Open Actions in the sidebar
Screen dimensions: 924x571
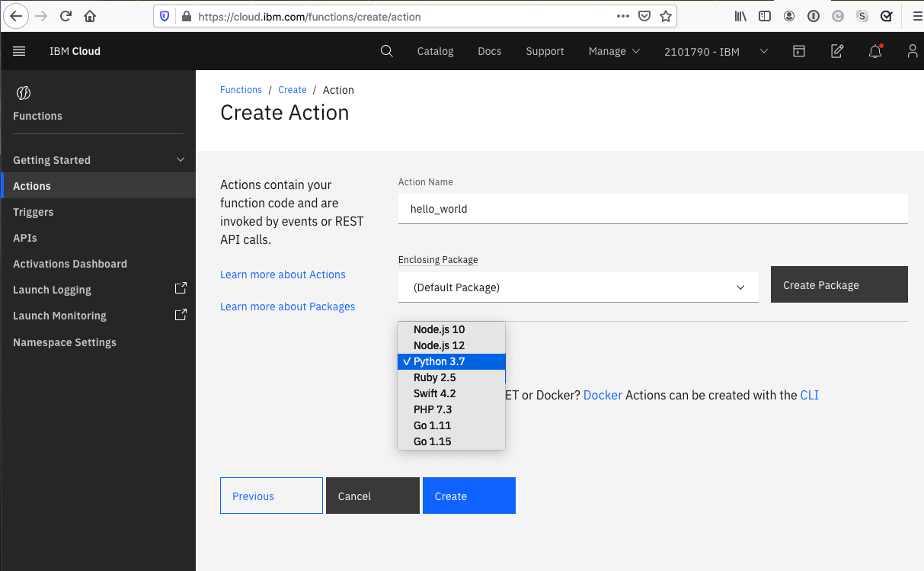[98, 186]
